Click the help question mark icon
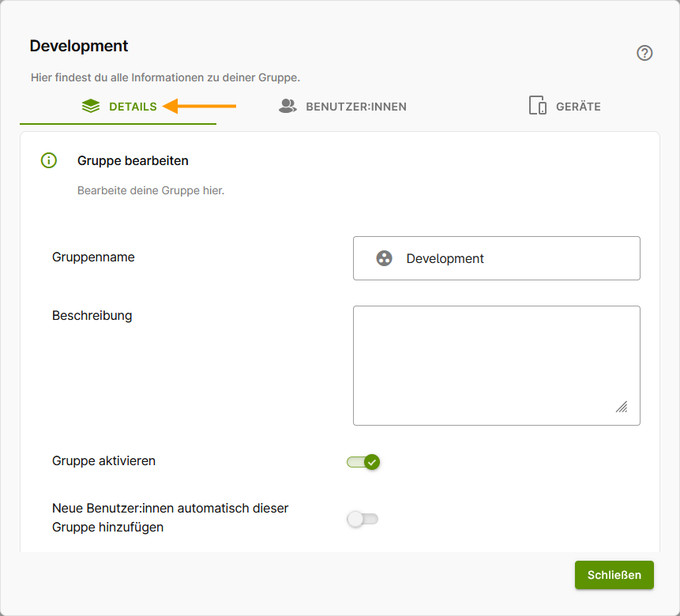 (x=644, y=53)
